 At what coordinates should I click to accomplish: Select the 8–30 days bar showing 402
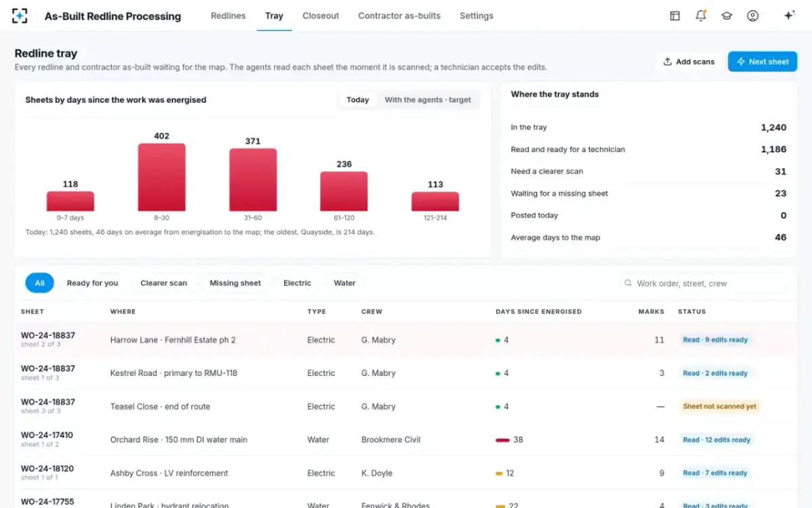[x=162, y=177]
